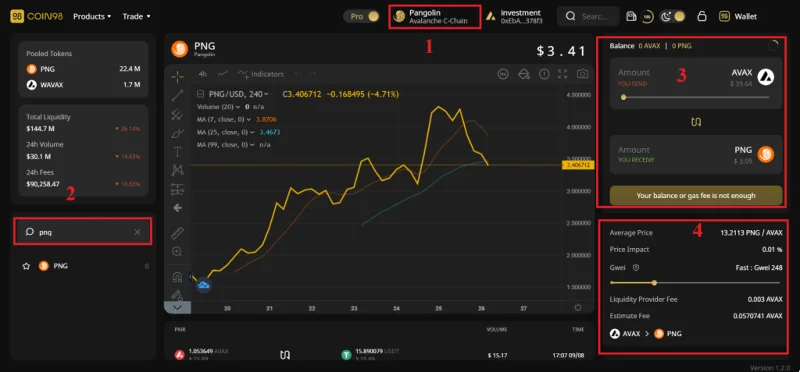Select the PNG receive token

tap(754, 154)
